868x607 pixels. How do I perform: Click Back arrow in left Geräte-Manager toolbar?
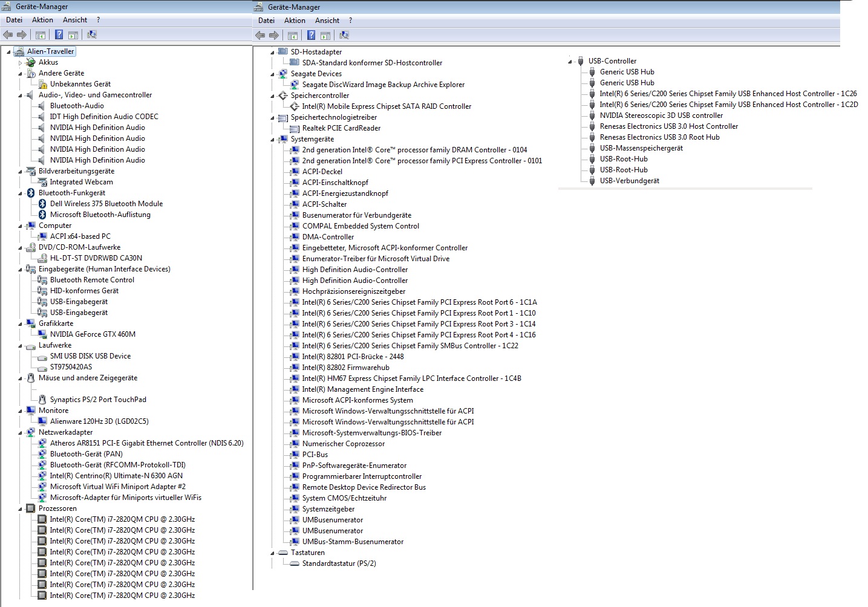point(8,34)
